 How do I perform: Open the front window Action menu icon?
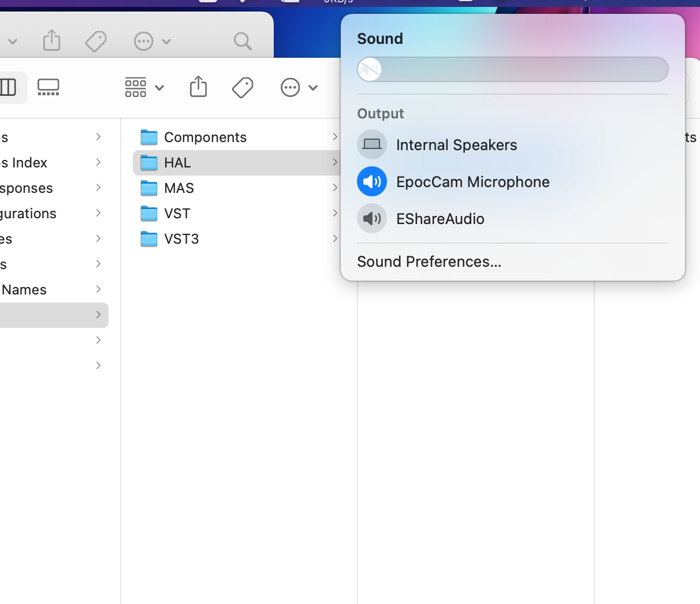pos(290,88)
